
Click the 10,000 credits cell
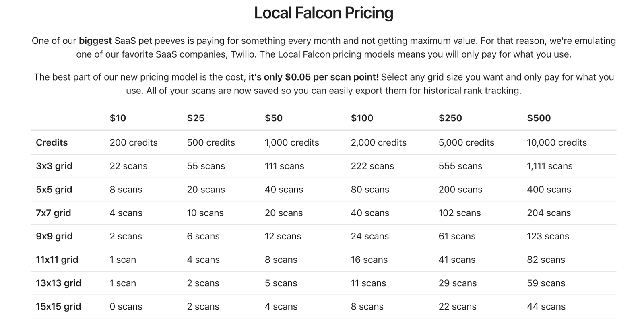(x=557, y=142)
